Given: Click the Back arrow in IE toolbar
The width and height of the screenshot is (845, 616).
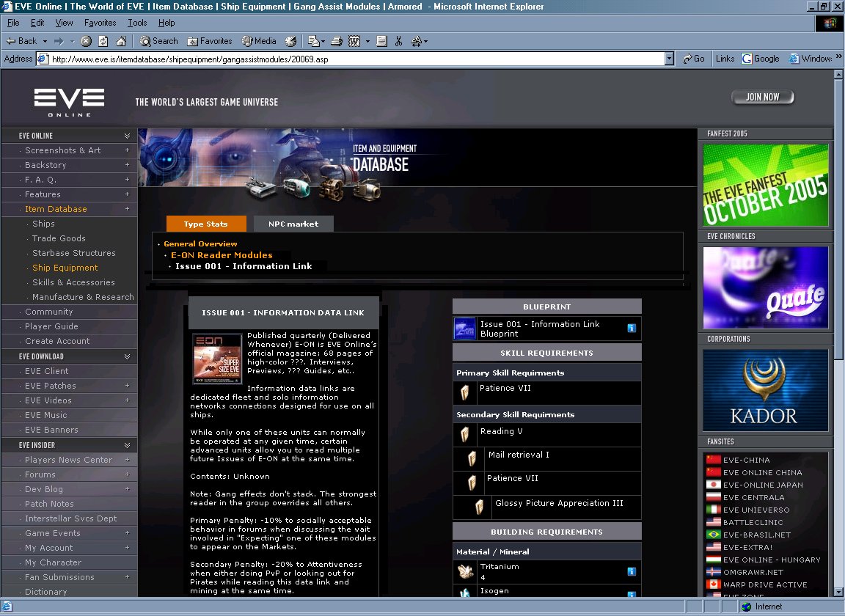Looking at the screenshot, I should tap(21, 41).
